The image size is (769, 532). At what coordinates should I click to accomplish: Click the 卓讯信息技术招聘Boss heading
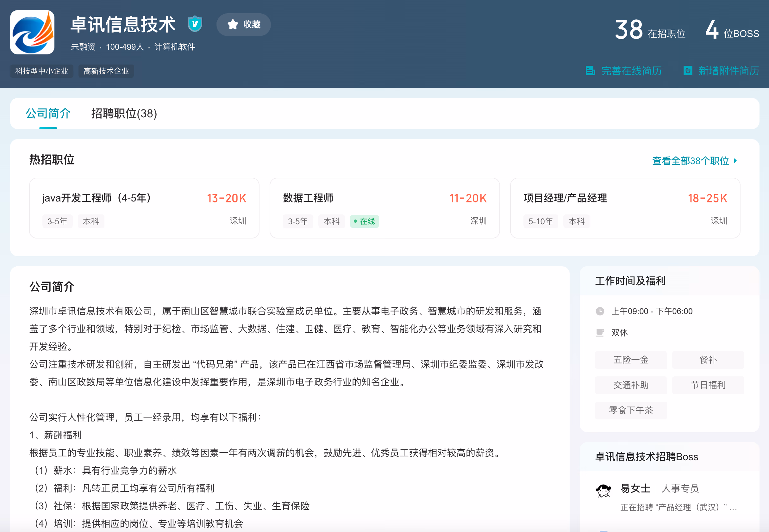pyautogui.click(x=647, y=457)
